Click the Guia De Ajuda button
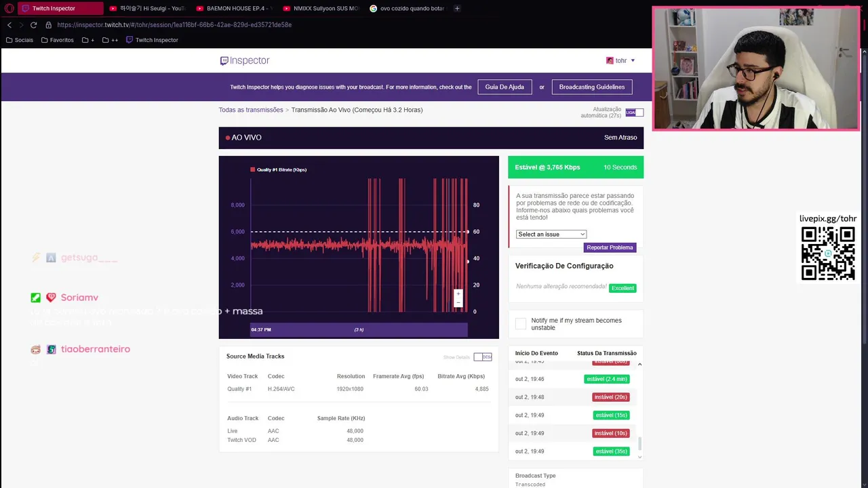Viewport: 868px width, 488px height. (505, 87)
